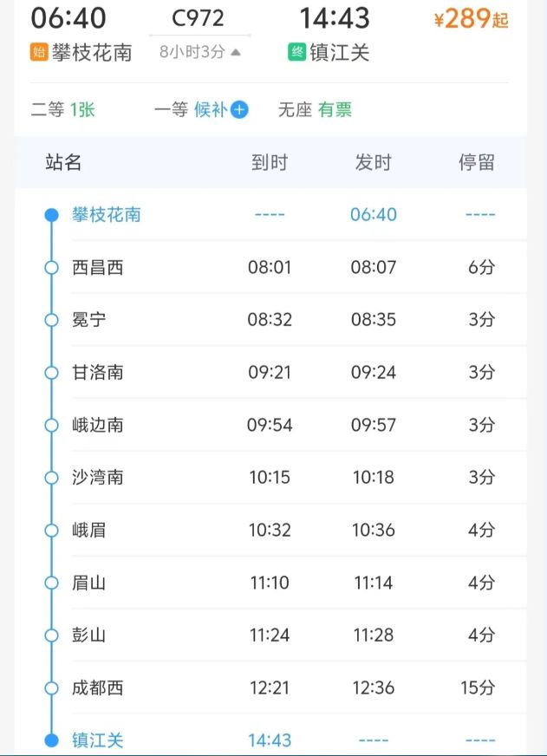547x756 pixels.
Task: Click the orange 始 origin station badge
Action: [x=39, y=52]
